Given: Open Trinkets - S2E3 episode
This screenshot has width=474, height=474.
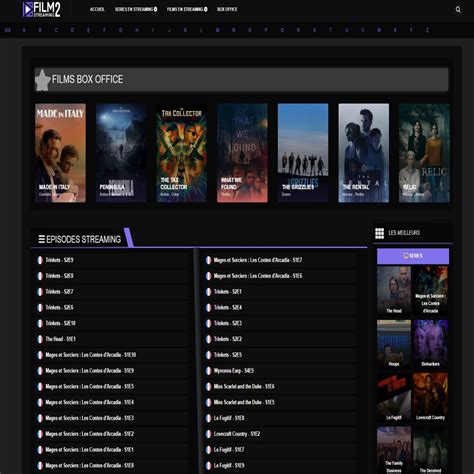Looking at the screenshot, I should click(x=228, y=323).
